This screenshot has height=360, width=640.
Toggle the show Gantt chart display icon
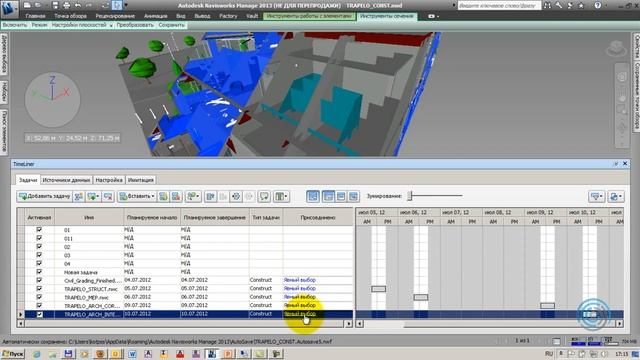[x=313, y=196]
